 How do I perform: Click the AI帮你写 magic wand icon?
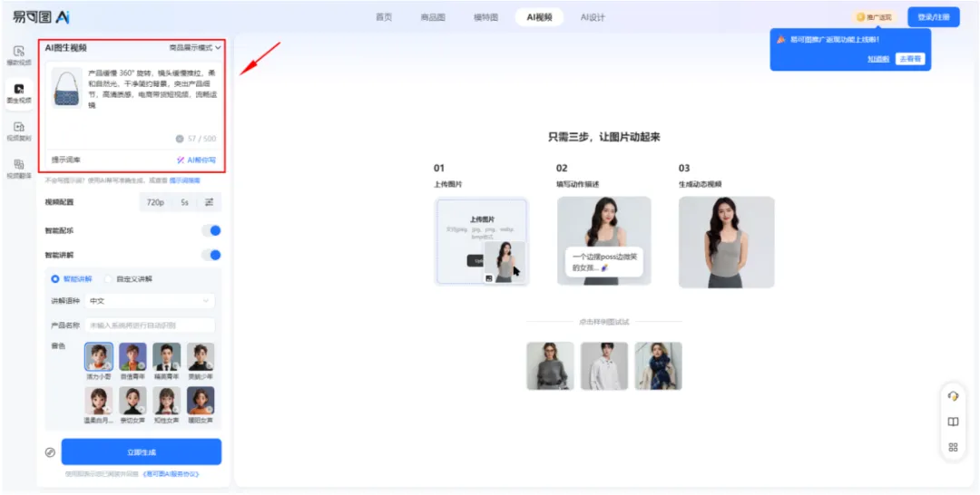pos(181,160)
